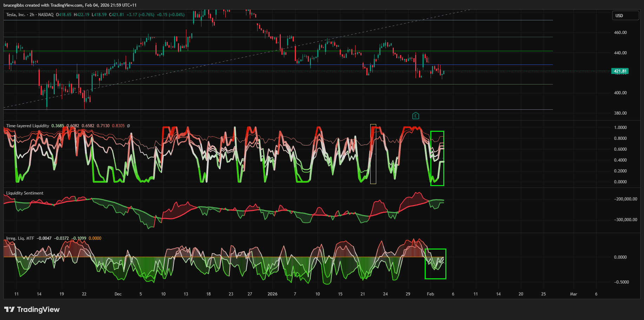Click the green 0.3685 Time-layered Liquidity value

pos(58,126)
